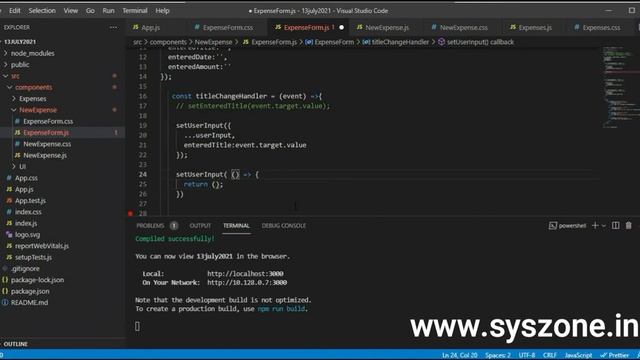This screenshot has height=360, width=640.
Task: Click the code minimap overview
Action: tap(620, 88)
